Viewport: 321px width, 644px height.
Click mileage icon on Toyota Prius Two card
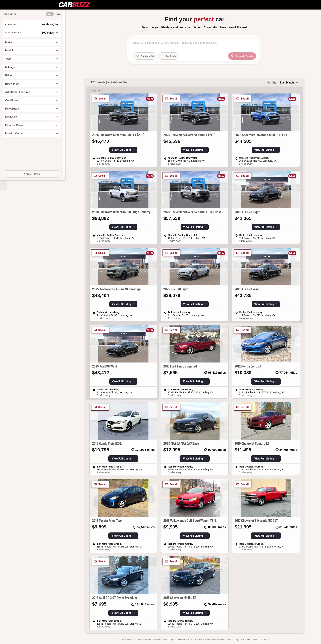134,527
